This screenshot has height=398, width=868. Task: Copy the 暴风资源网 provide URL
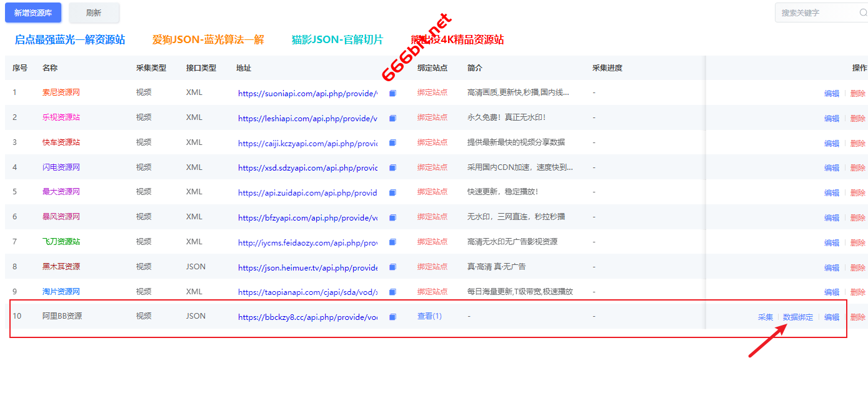coord(392,217)
